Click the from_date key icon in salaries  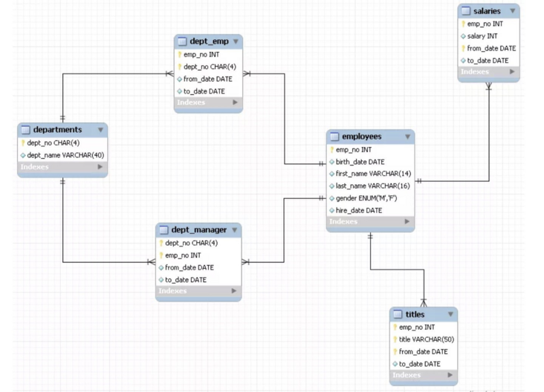463,48
